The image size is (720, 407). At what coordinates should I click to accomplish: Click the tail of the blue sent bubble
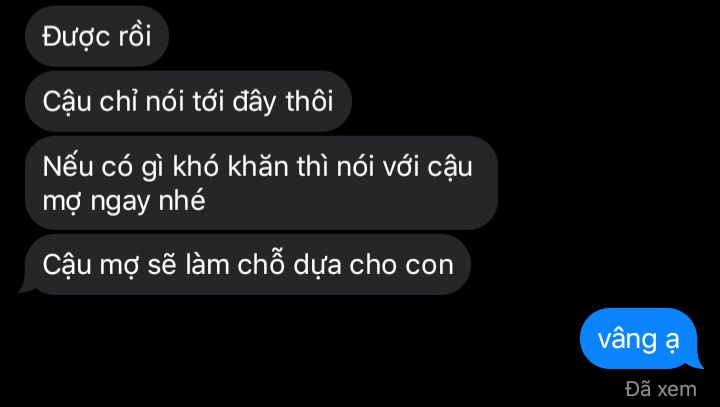click(x=698, y=363)
